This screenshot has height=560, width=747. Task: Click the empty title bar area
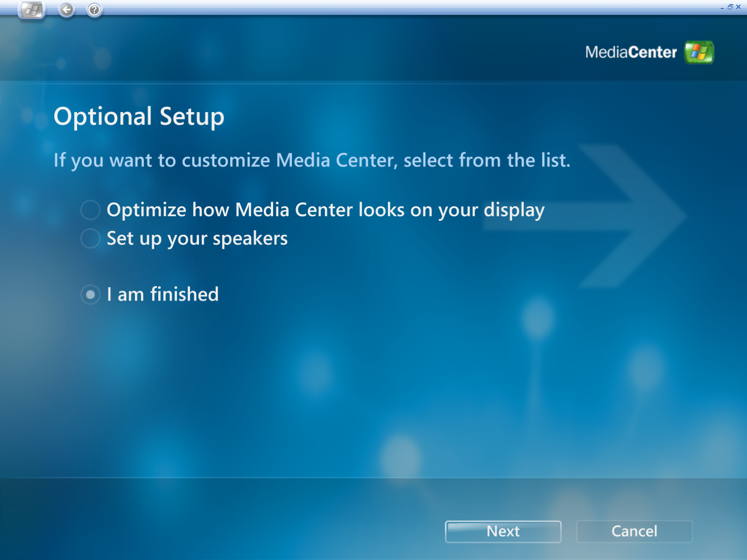tap(373, 7)
